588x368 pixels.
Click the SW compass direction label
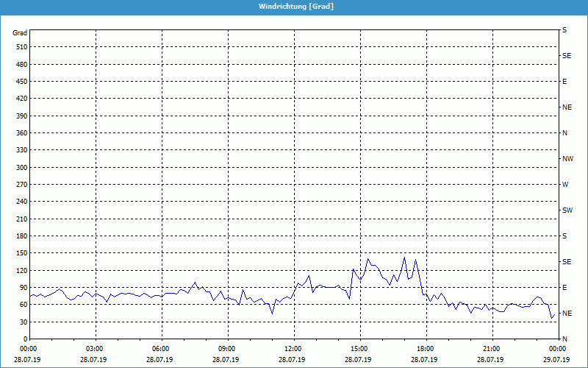click(x=567, y=210)
